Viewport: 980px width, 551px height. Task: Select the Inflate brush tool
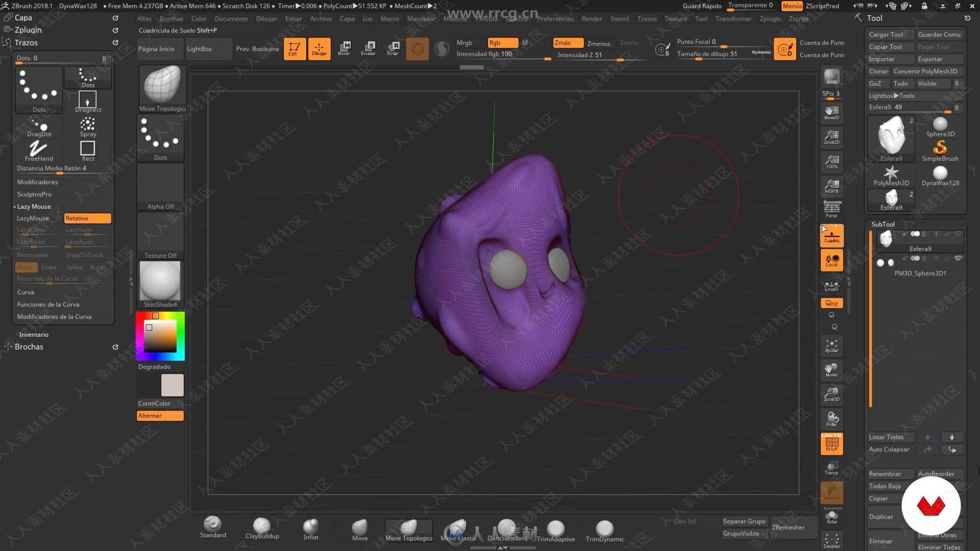tap(310, 528)
